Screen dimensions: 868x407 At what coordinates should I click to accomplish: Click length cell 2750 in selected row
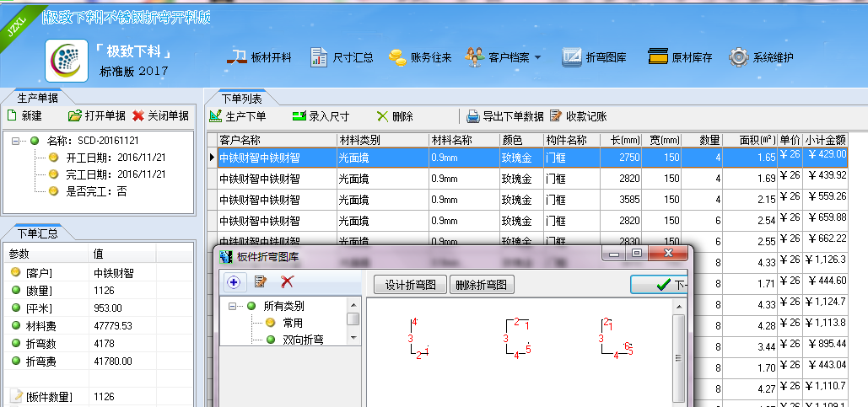[x=621, y=158]
